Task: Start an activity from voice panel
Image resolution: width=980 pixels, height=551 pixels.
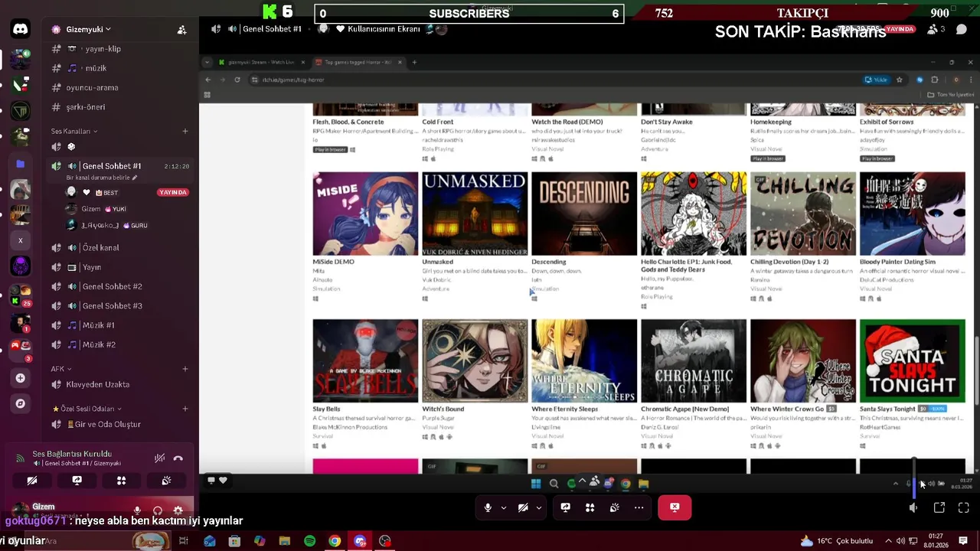Action: (x=121, y=481)
